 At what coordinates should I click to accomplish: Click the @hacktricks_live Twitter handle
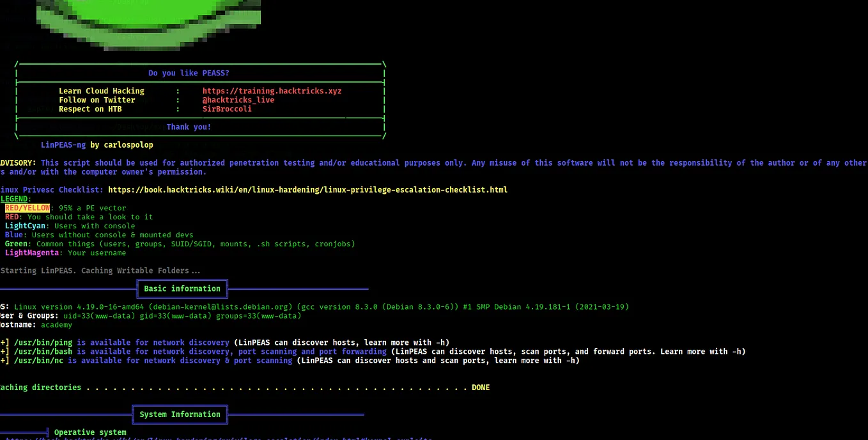238,100
